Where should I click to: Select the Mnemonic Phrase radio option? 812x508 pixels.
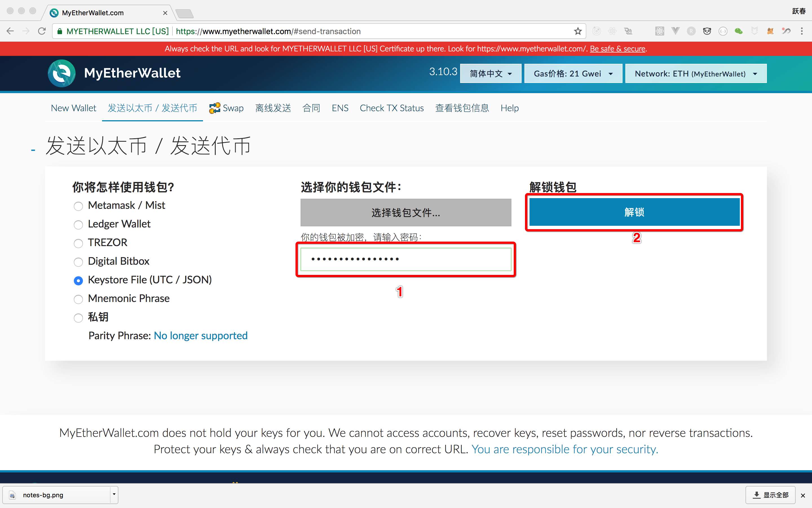(78, 299)
